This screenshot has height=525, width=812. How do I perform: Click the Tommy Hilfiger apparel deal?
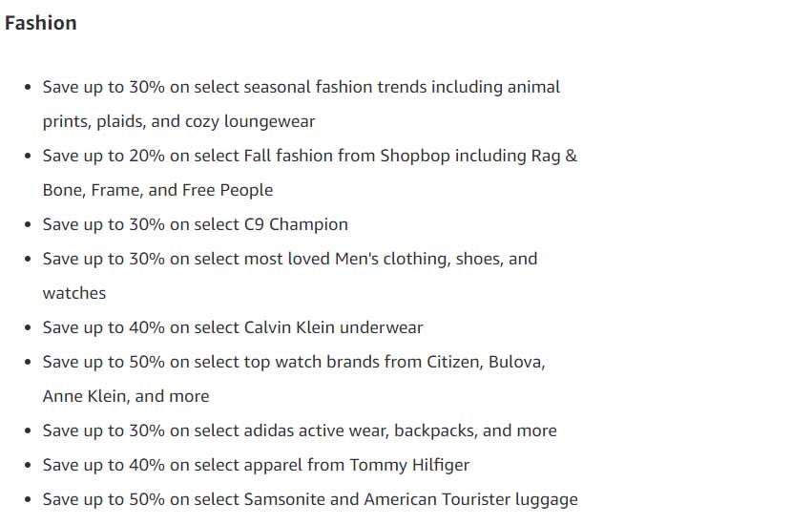point(256,465)
